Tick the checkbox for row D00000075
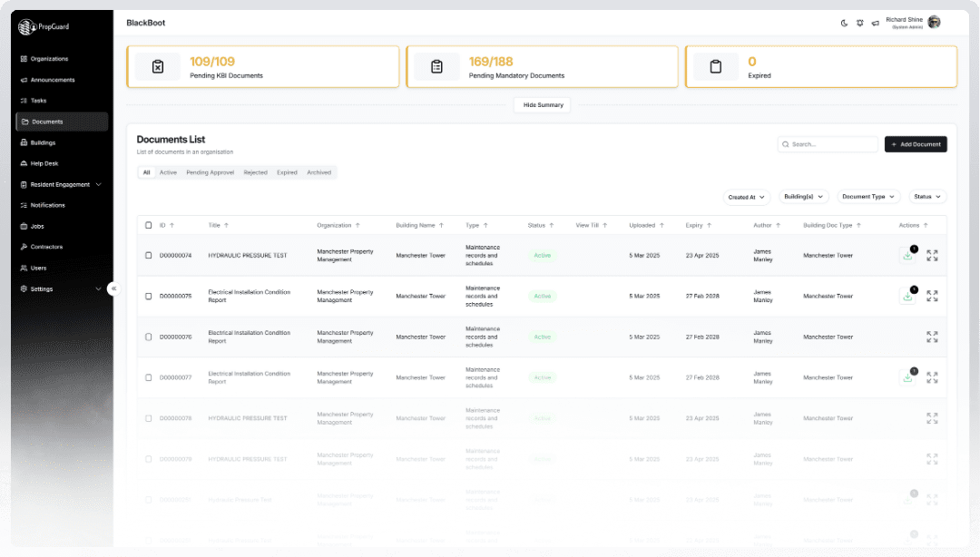The height and width of the screenshot is (557, 980). tap(149, 296)
